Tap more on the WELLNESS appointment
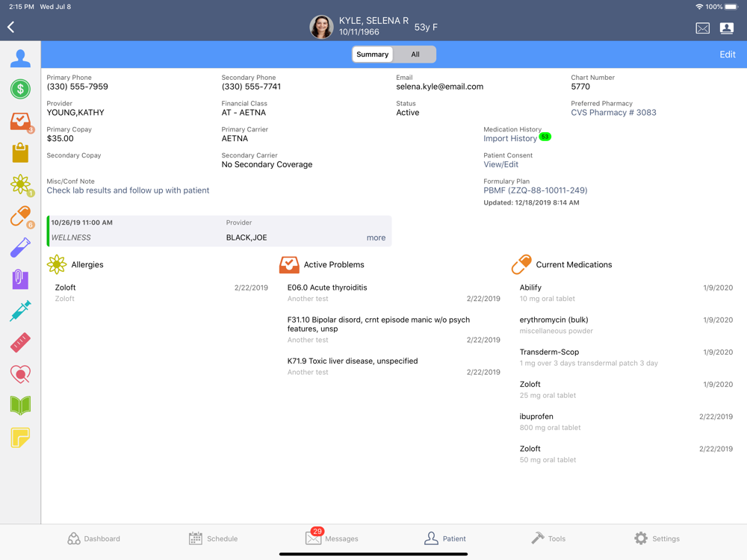This screenshot has width=747, height=560. 376,237
